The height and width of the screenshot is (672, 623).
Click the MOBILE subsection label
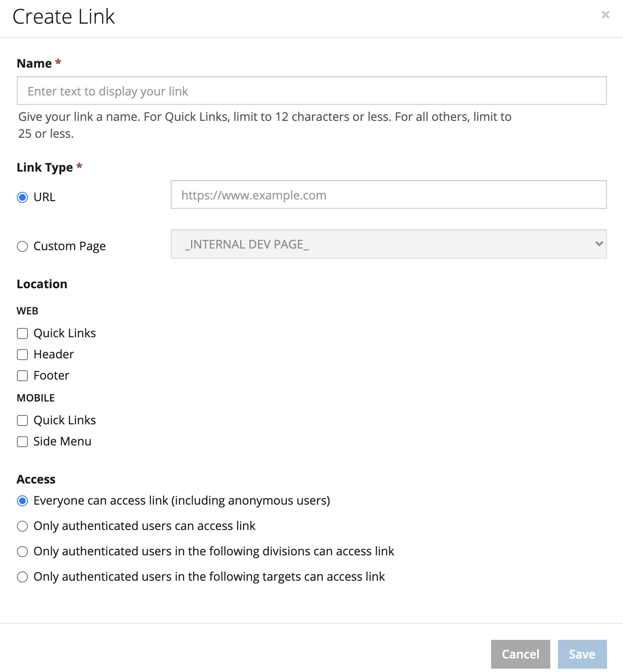(x=36, y=398)
